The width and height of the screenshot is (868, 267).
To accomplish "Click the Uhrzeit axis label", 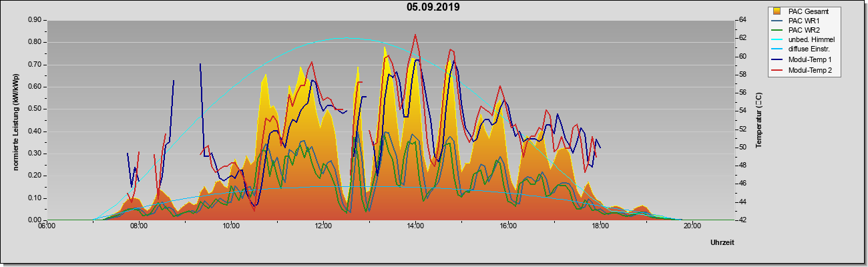I will pyautogui.click(x=722, y=243).
